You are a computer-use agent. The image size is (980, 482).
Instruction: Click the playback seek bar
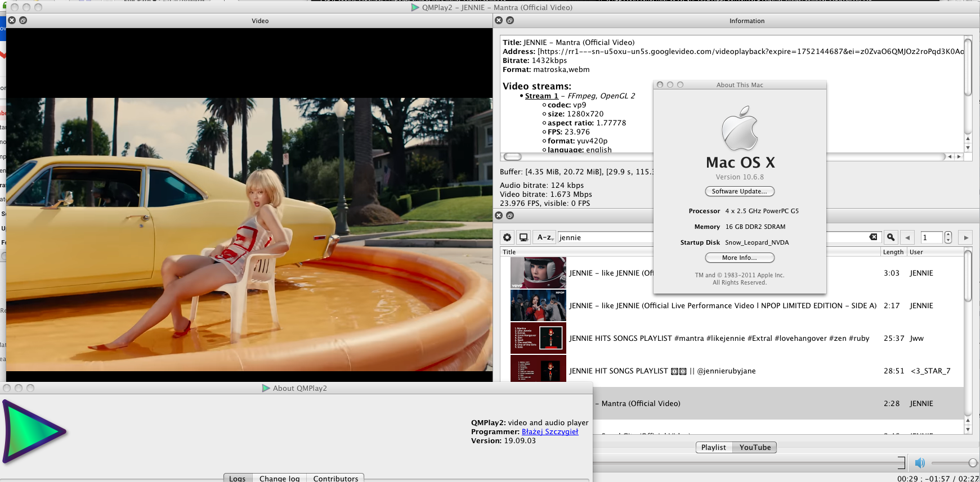[749, 463]
